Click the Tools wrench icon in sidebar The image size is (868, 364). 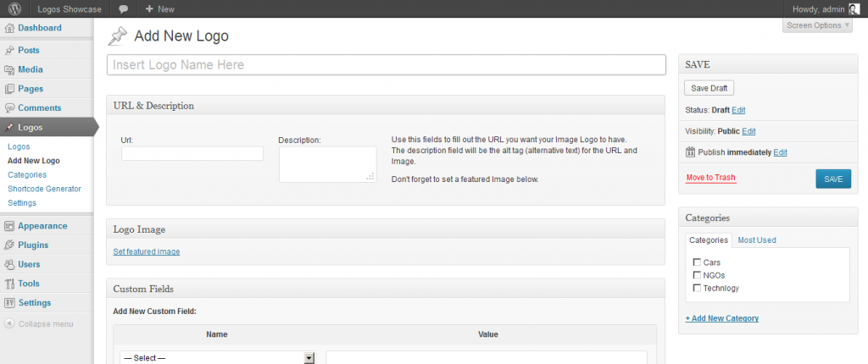click(9, 284)
